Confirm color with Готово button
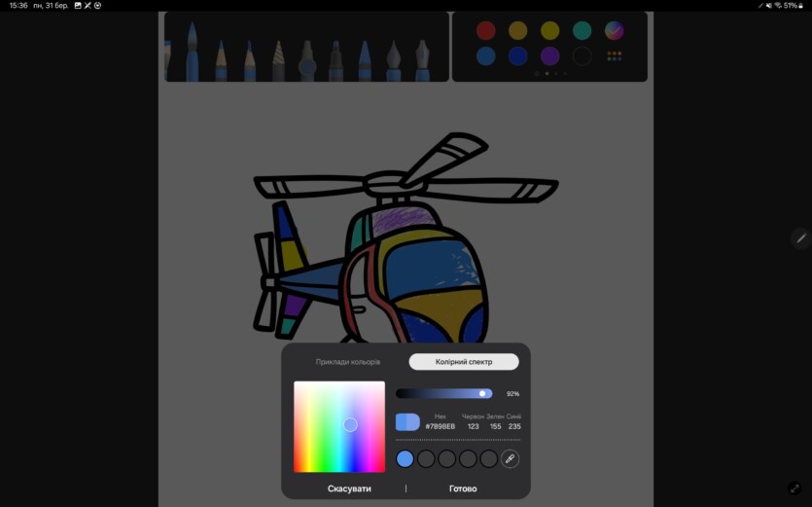 (463, 489)
